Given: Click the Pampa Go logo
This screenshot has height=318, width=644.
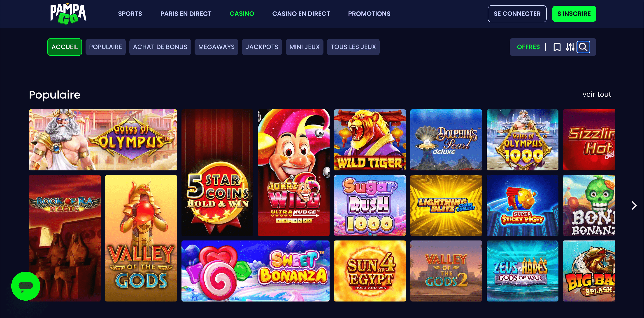Looking at the screenshot, I should point(68,14).
